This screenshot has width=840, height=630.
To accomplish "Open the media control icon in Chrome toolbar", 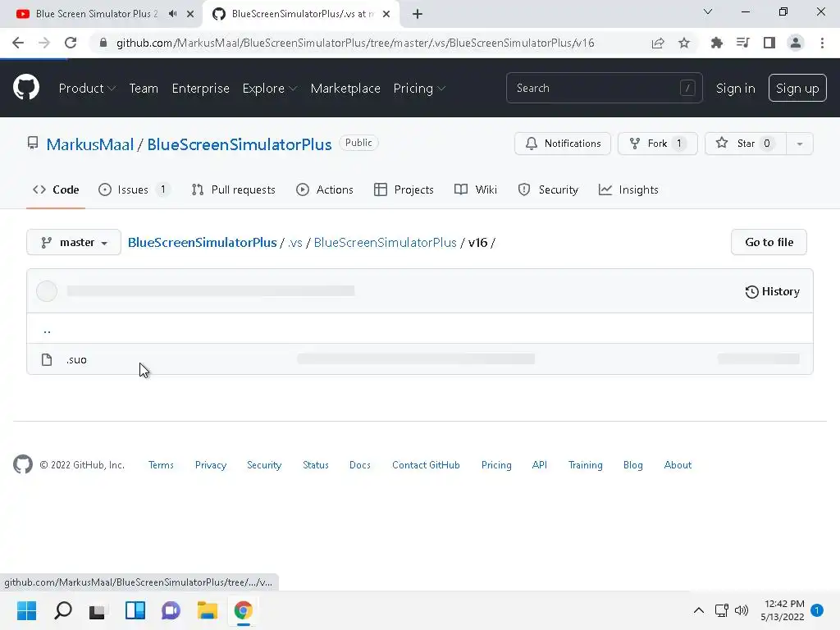I will [742, 43].
